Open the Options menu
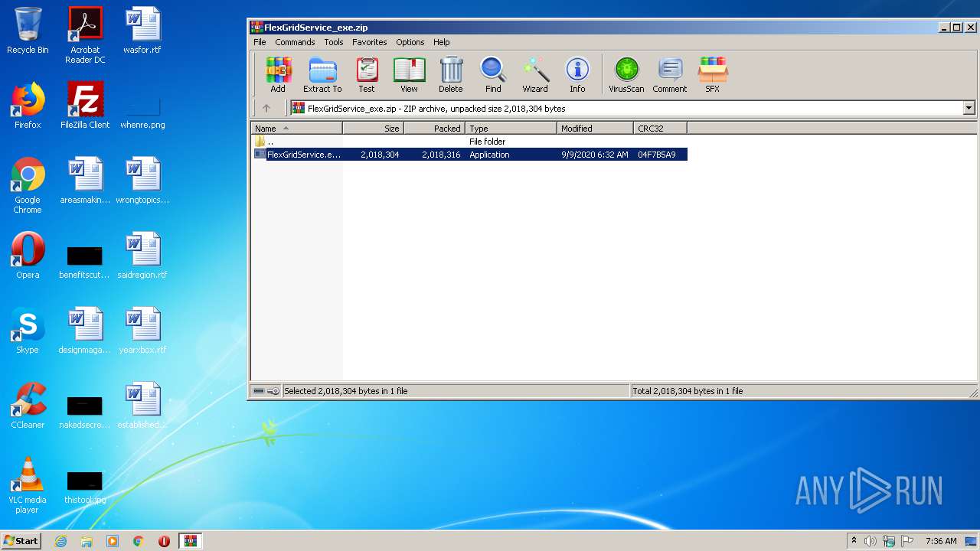980x551 pixels. (x=410, y=42)
